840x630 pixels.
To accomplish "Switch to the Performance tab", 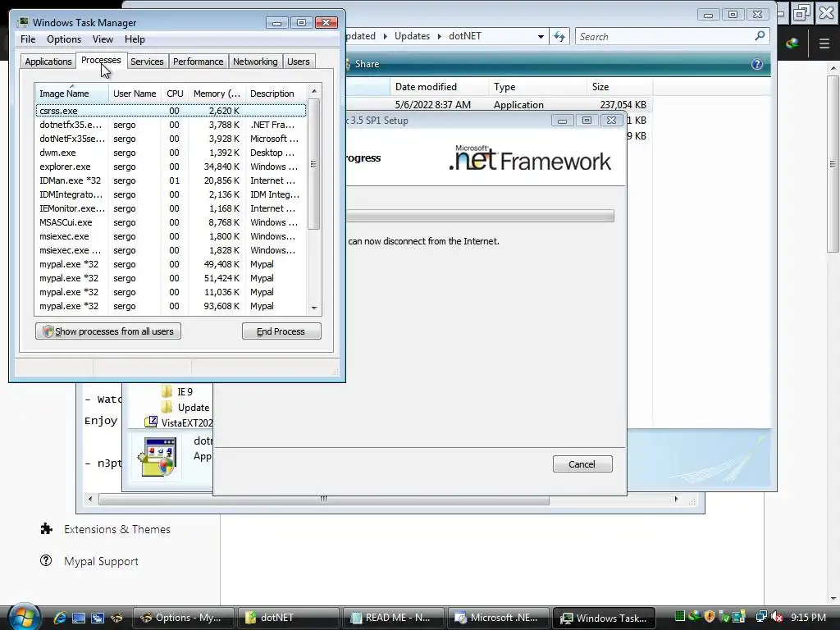I will click(x=199, y=62).
